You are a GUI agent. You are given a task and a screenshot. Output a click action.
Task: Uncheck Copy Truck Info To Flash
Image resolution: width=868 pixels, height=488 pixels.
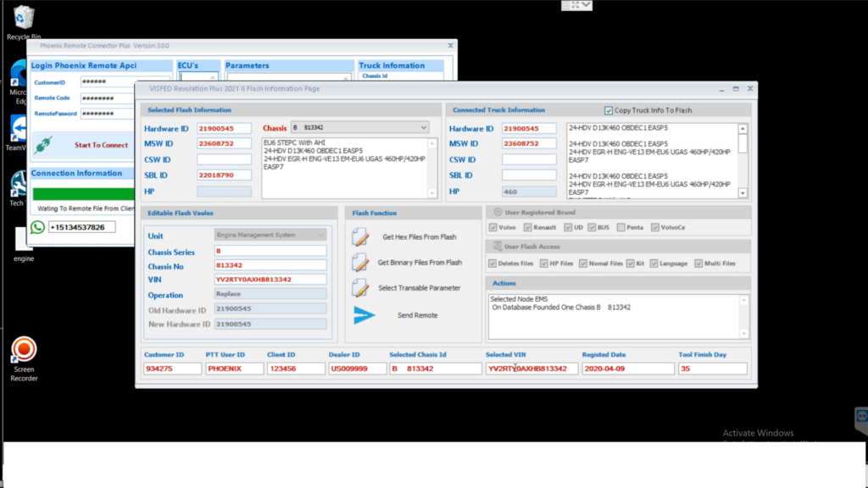tap(609, 111)
